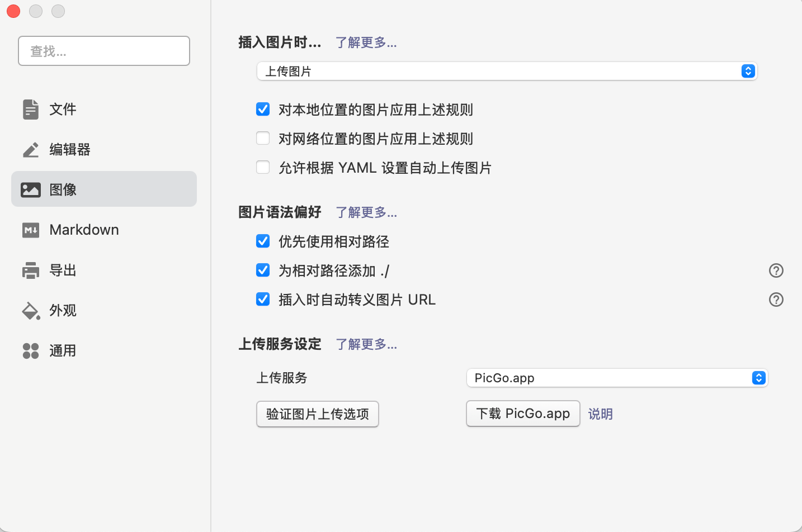
Task: Open the PicGo.app 上传服务 dropdown
Action: (x=617, y=378)
